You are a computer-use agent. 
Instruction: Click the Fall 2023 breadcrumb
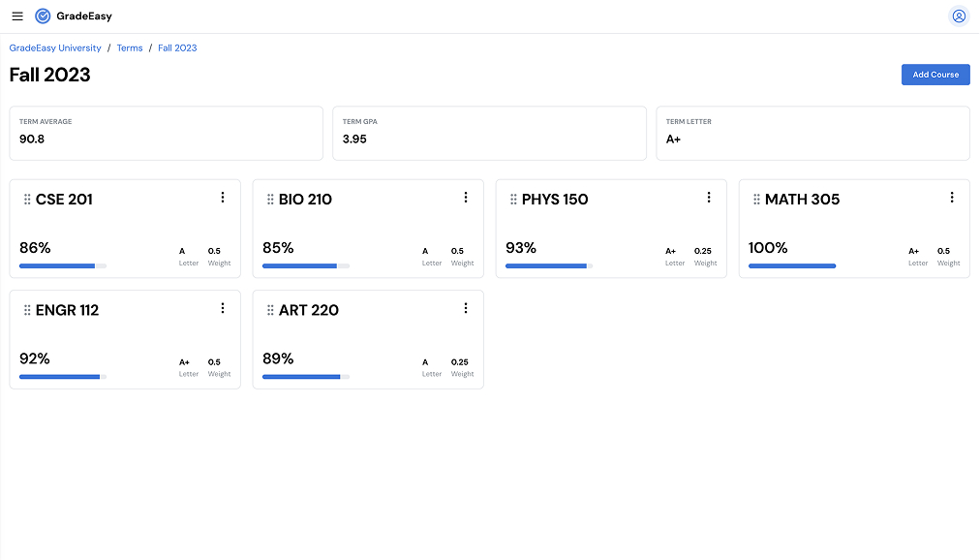(177, 47)
